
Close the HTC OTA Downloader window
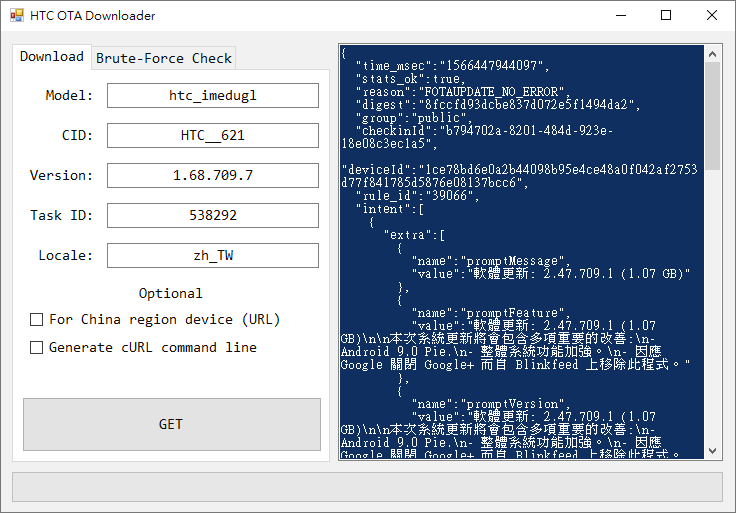pos(712,15)
